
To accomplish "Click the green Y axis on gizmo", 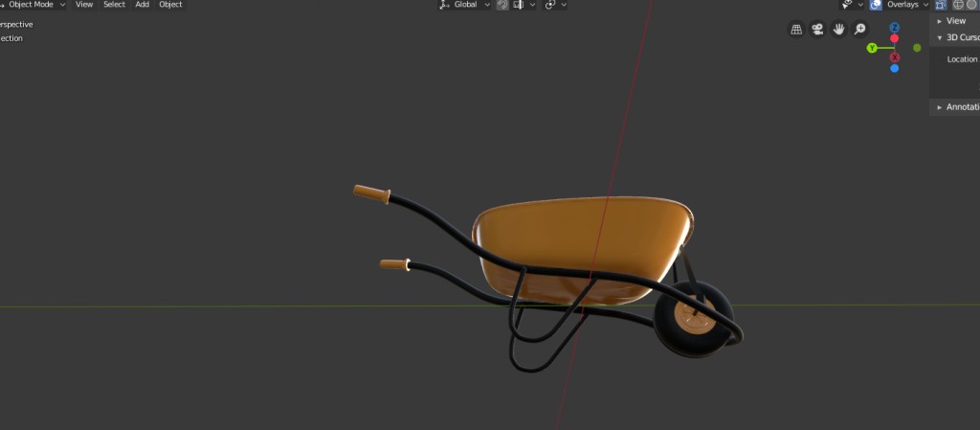I will tap(872, 48).
